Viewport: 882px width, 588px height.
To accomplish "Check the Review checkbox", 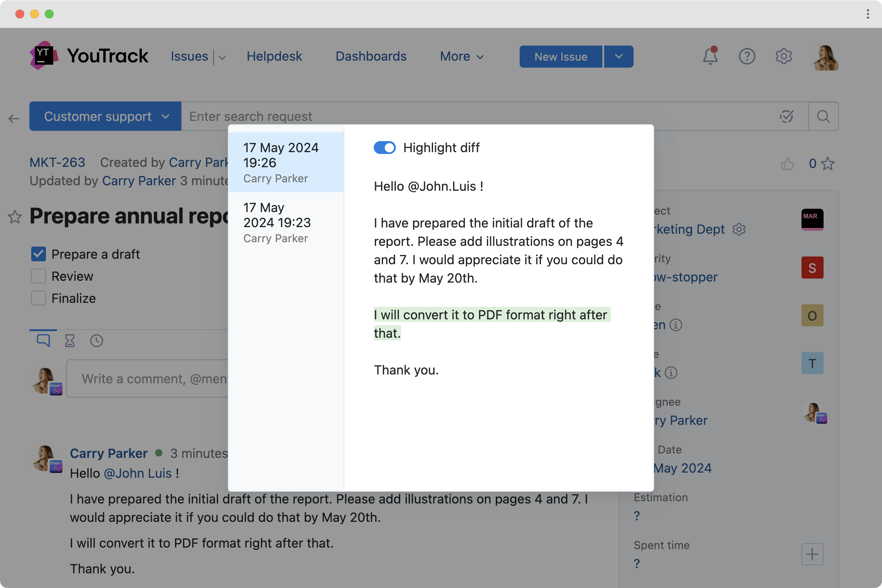I will 38,276.
